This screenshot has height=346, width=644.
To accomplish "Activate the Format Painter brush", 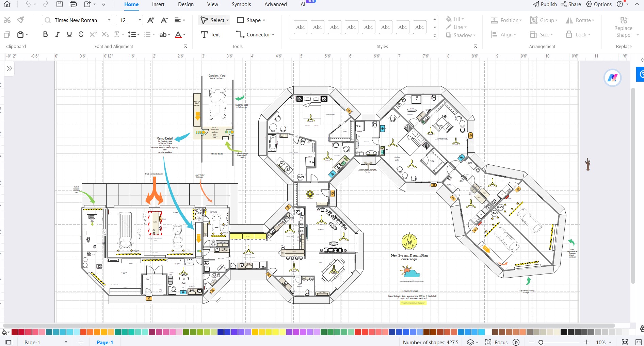I will (x=21, y=20).
